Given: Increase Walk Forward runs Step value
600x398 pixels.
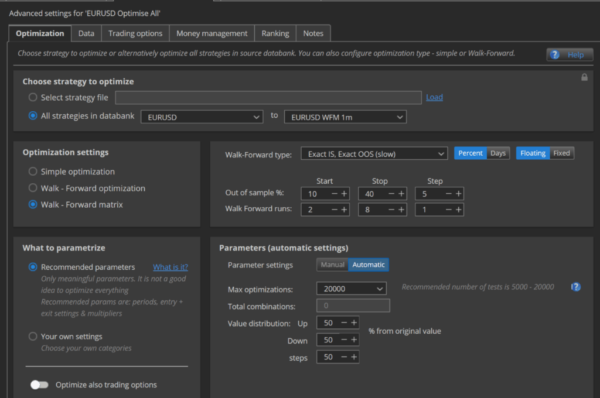Looking at the screenshot, I should coord(458,210).
